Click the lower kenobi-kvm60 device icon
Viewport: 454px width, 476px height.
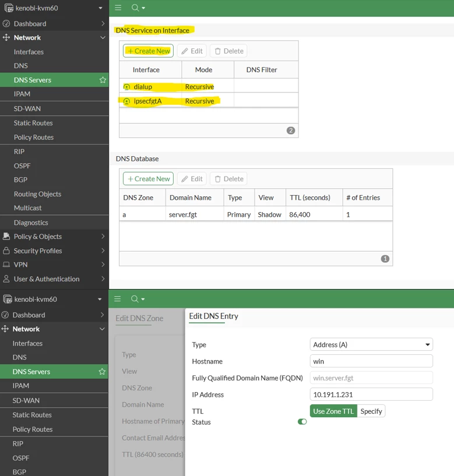[x=8, y=299]
